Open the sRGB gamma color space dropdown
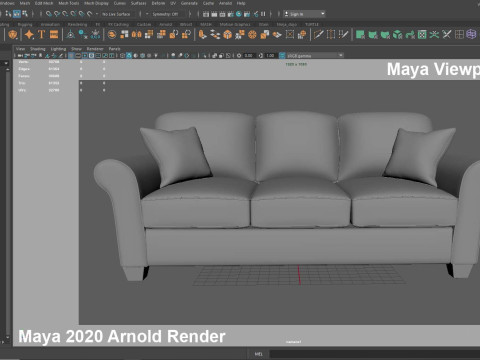This screenshot has width=480, height=360. [x=315, y=55]
